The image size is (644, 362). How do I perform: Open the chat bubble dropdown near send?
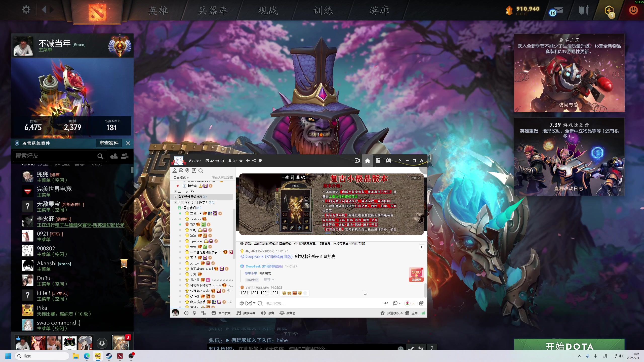pyautogui.click(x=397, y=303)
